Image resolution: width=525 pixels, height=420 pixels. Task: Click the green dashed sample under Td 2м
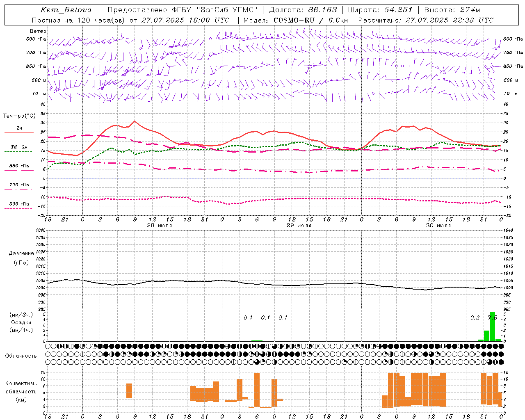(18, 152)
